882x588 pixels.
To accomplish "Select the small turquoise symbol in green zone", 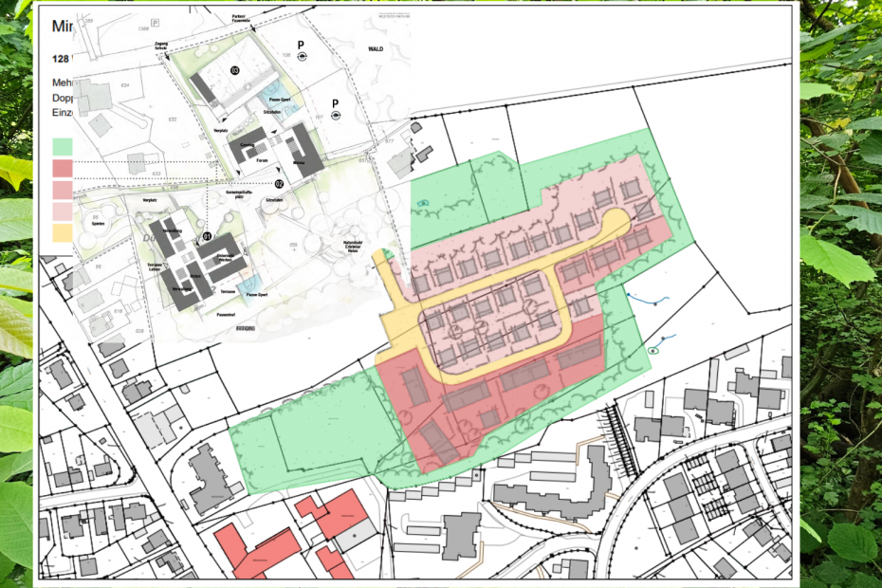I will [422, 202].
